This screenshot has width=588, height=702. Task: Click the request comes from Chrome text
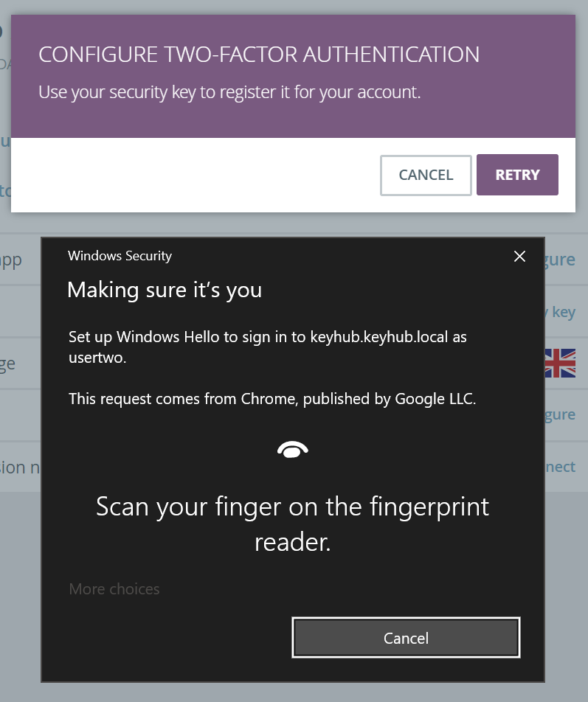(x=272, y=398)
